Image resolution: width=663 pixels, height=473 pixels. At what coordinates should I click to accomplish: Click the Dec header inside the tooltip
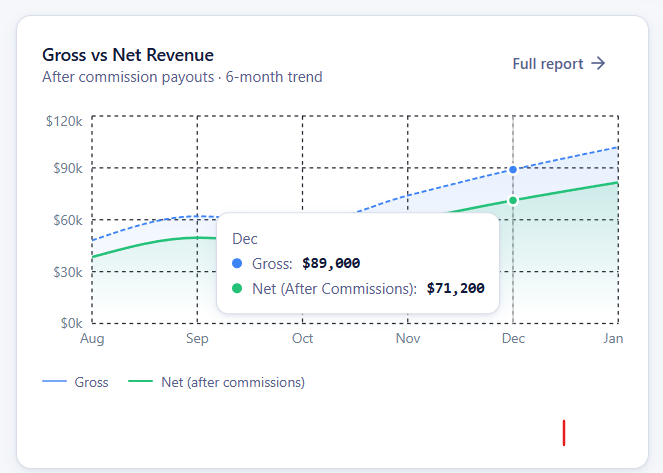pyautogui.click(x=244, y=239)
